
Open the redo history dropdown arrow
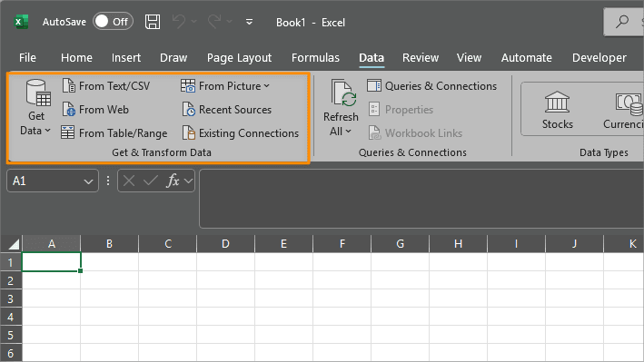point(230,22)
